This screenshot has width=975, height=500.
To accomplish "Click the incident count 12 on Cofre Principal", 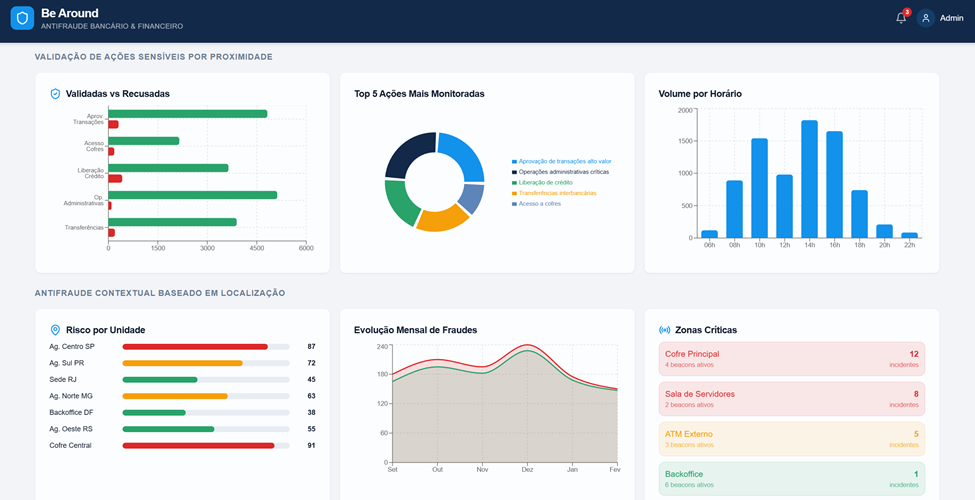I will tap(913, 354).
